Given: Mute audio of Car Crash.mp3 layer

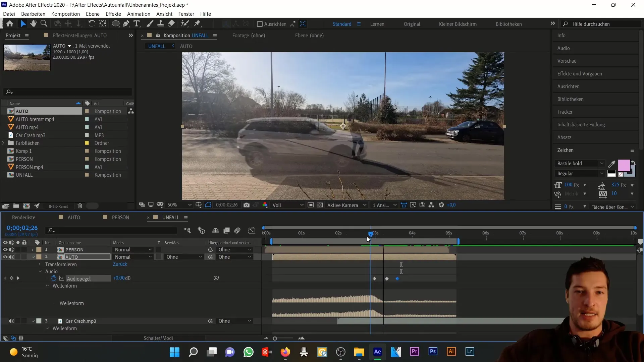Looking at the screenshot, I should [x=12, y=321].
